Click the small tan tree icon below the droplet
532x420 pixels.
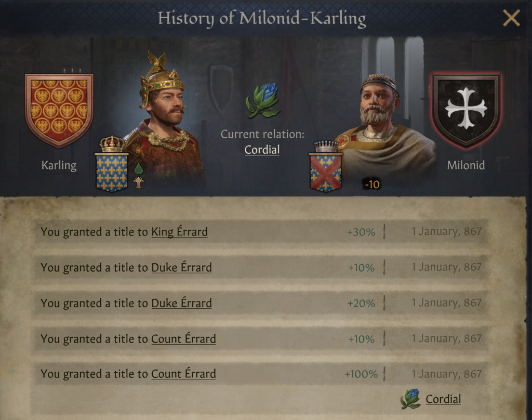click(x=139, y=182)
